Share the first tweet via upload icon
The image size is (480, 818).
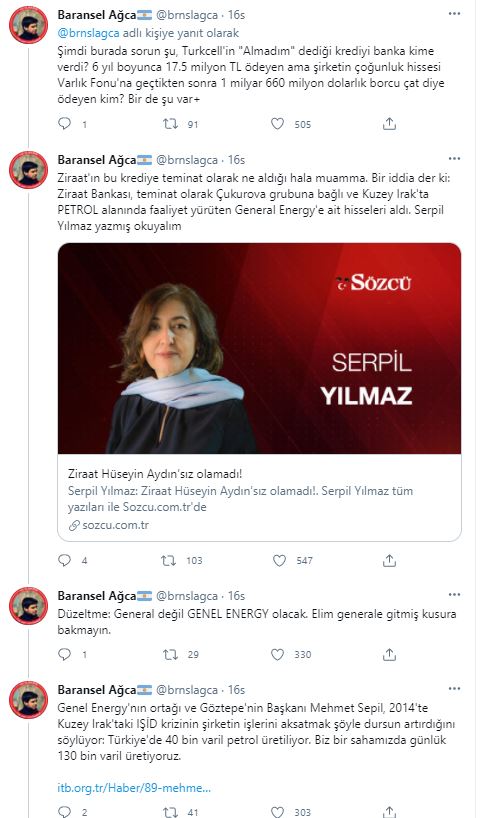[x=389, y=124]
